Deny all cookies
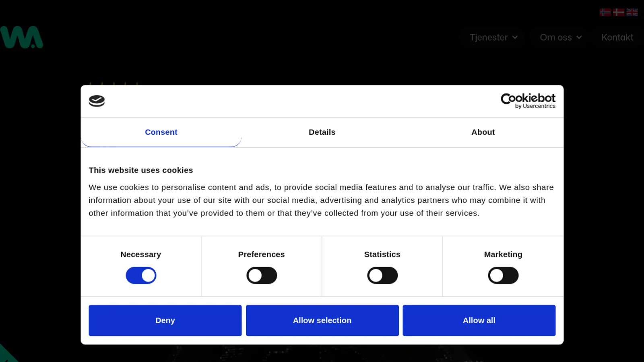 [165, 321]
